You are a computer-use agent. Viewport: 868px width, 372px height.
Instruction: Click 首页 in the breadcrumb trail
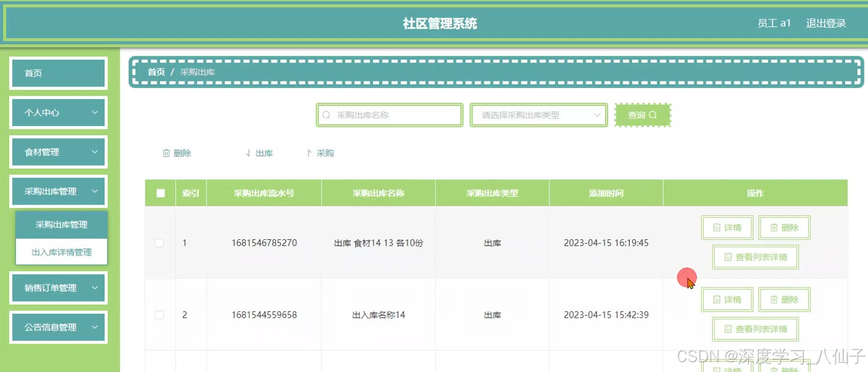tap(156, 72)
